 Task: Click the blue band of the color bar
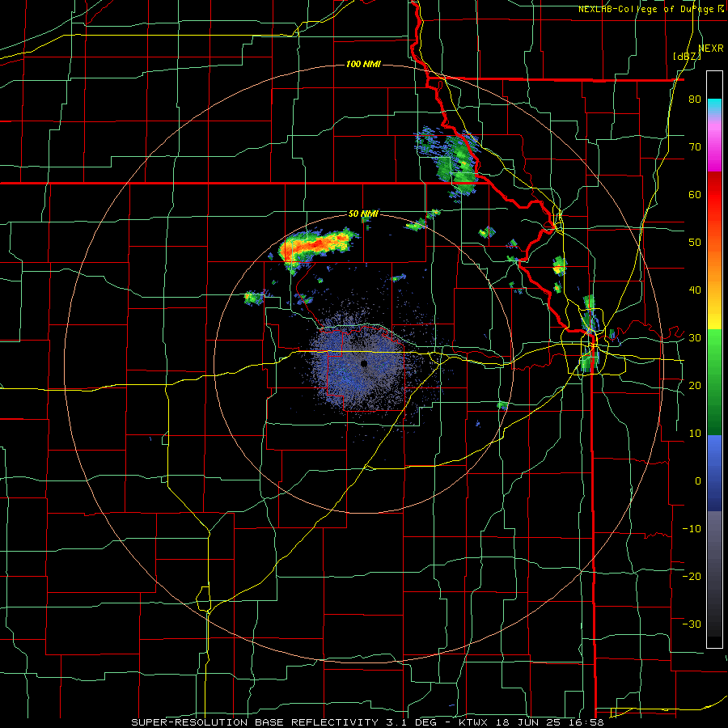pyautogui.click(x=714, y=472)
